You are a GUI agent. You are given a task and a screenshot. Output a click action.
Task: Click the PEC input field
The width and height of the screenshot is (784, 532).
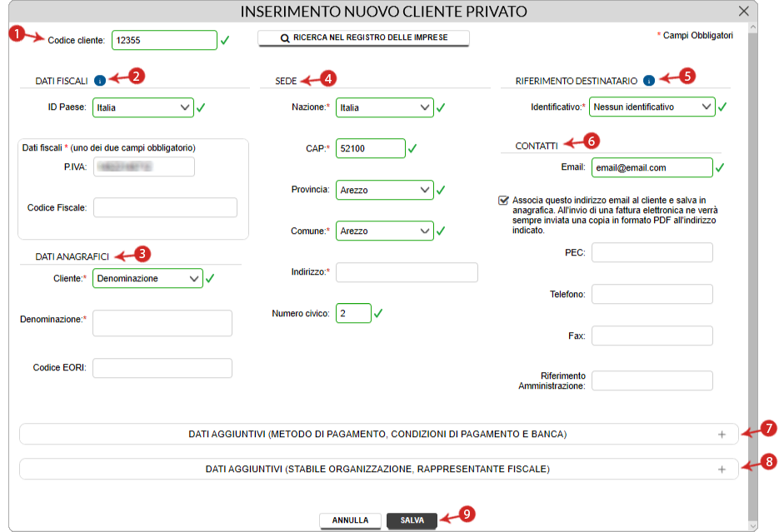652,252
